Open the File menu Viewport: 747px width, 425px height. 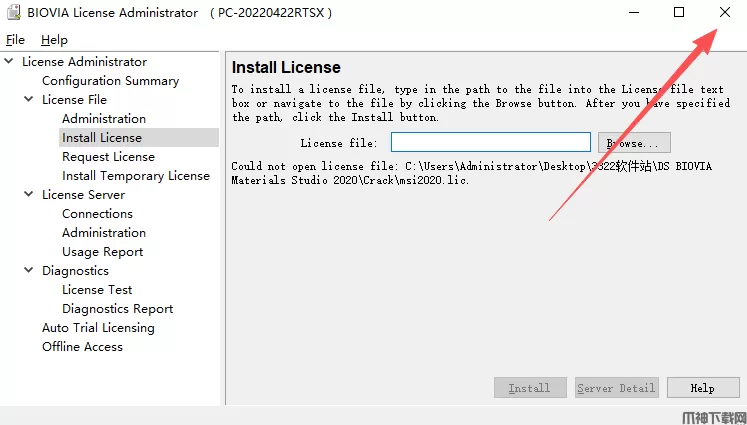(x=15, y=40)
